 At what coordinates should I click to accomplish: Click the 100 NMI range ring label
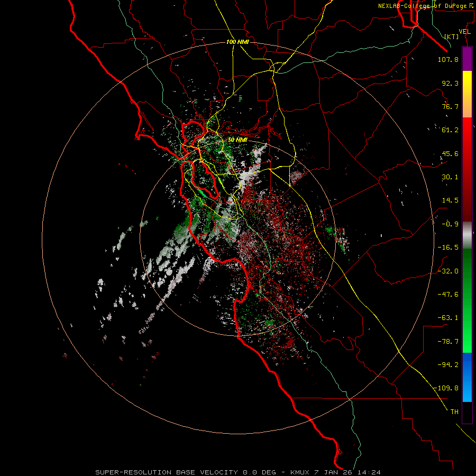(x=237, y=42)
